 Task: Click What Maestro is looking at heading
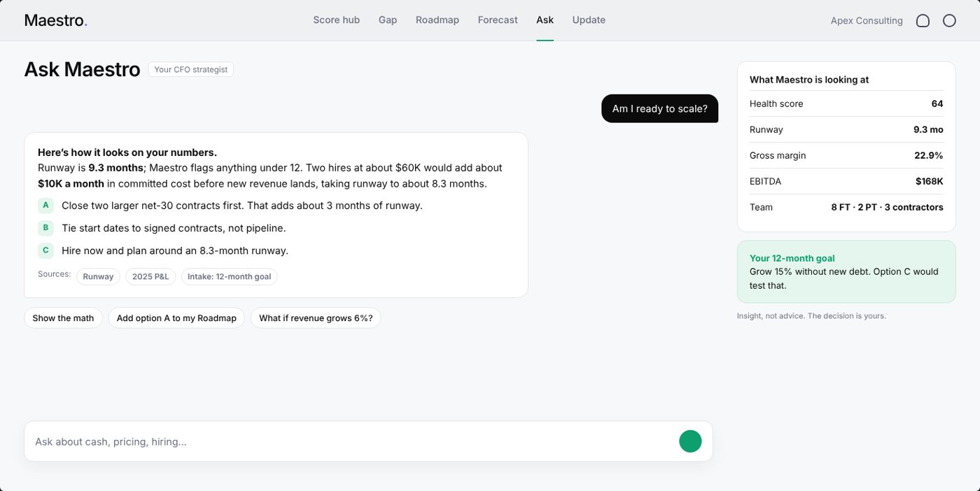pos(808,80)
